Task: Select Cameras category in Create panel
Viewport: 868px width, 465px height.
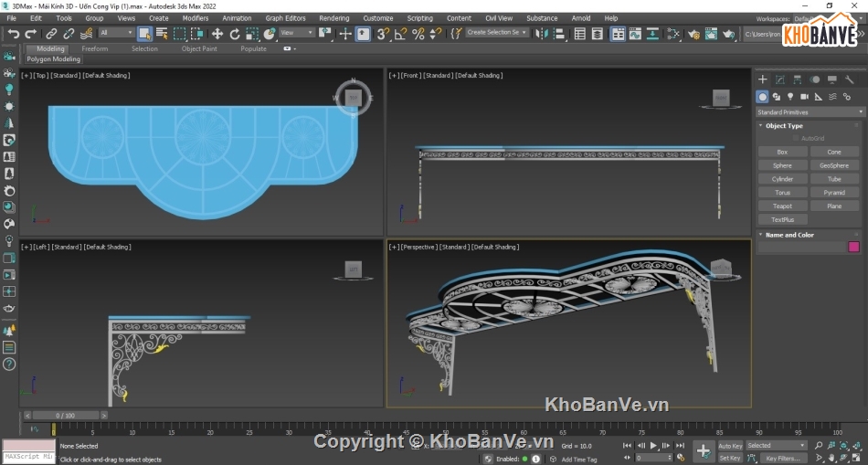Action: pos(804,96)
